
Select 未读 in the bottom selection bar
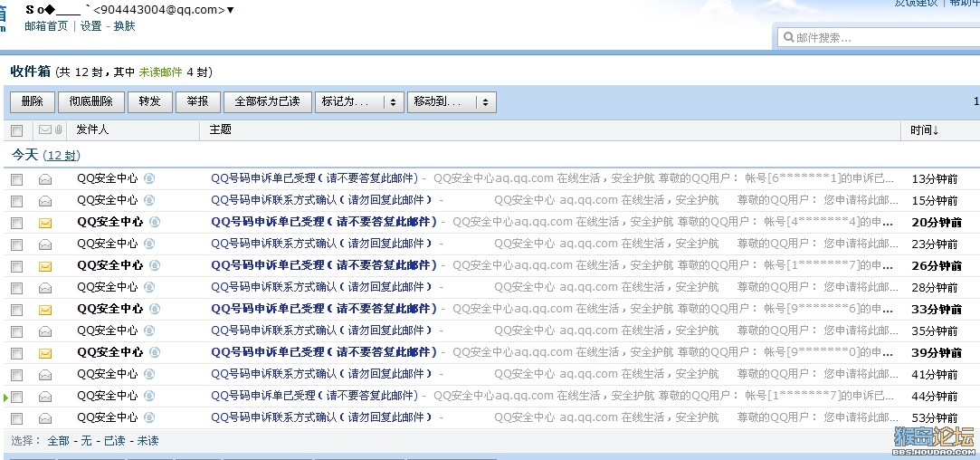(x=148, y=441)
